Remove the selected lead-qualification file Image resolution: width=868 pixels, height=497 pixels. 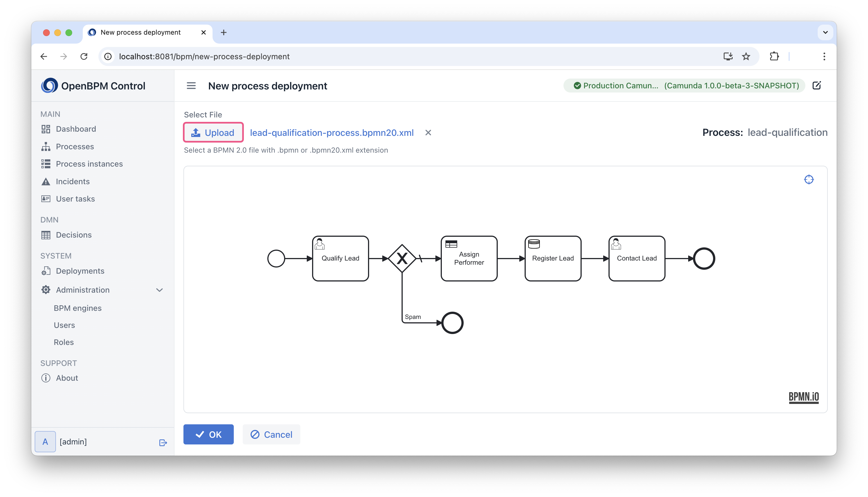point(428,132)
